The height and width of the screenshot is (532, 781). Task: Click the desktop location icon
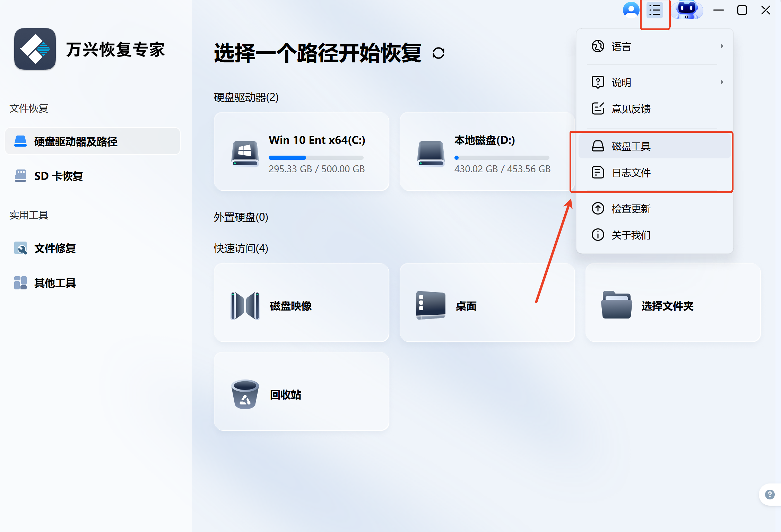431,305
